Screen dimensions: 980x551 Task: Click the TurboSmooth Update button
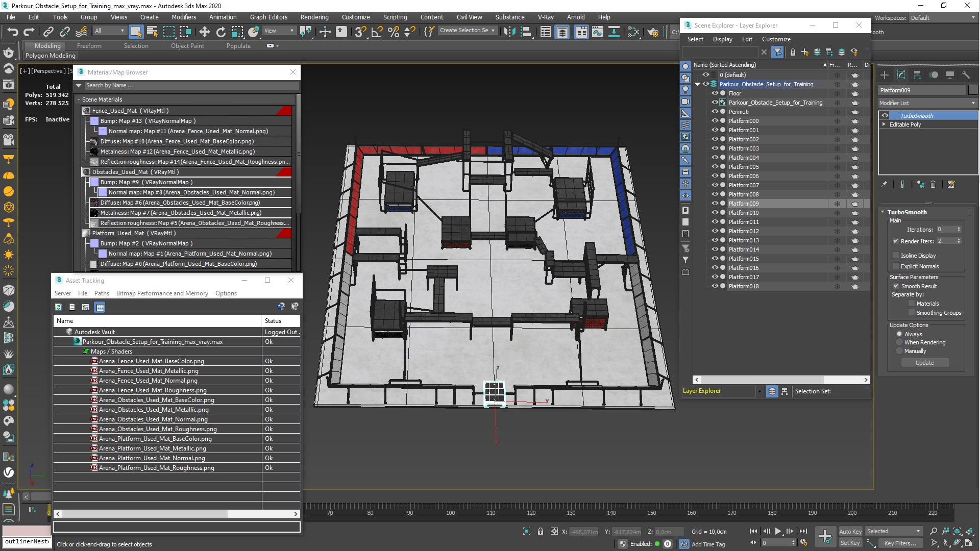[x=924, y=363]
